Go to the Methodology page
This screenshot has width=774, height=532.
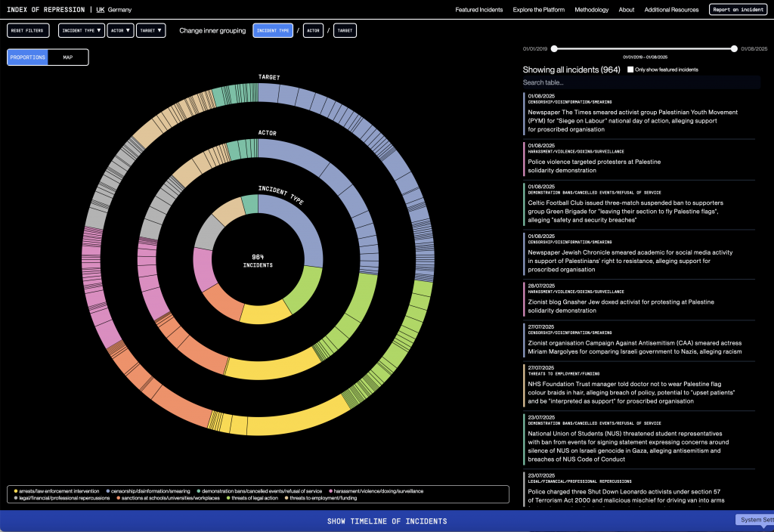click(591, 9)
